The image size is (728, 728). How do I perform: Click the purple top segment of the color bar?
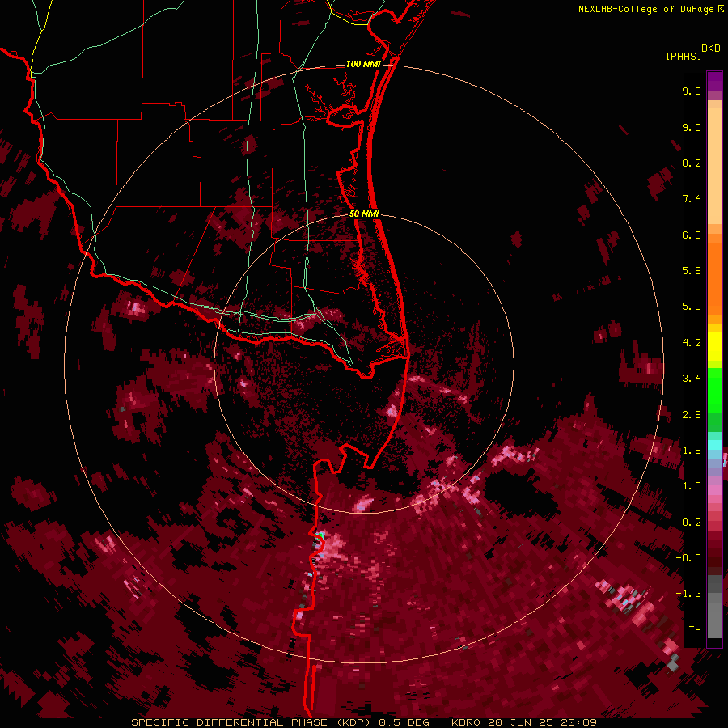(714, 81)
